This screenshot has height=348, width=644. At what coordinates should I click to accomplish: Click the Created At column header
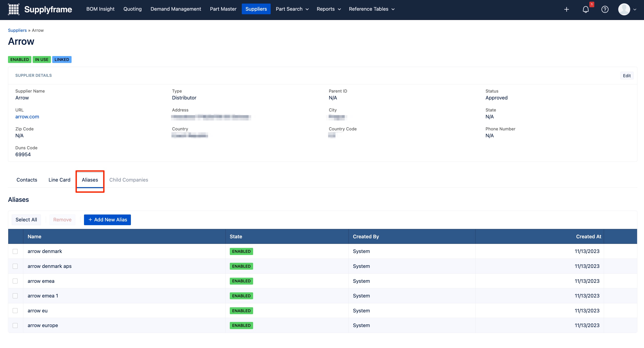[x=540, y=237]
